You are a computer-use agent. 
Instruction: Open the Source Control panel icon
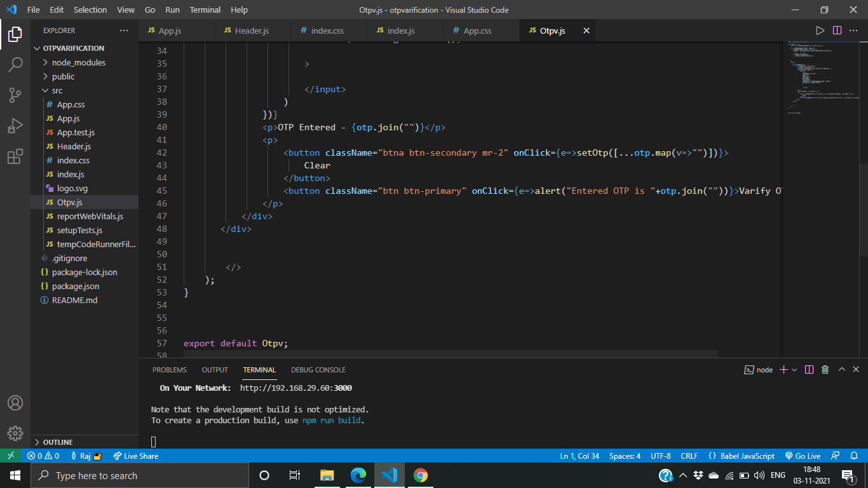click(15, 95)
